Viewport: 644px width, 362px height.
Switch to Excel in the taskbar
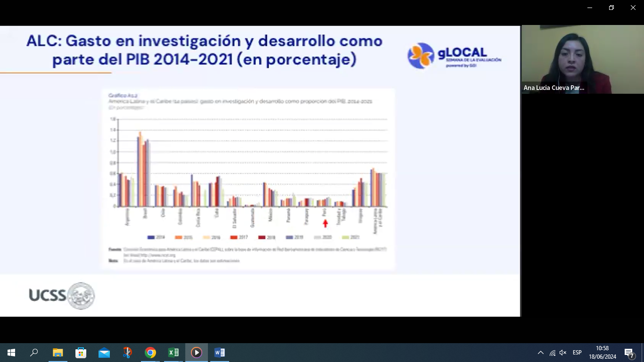173,353
